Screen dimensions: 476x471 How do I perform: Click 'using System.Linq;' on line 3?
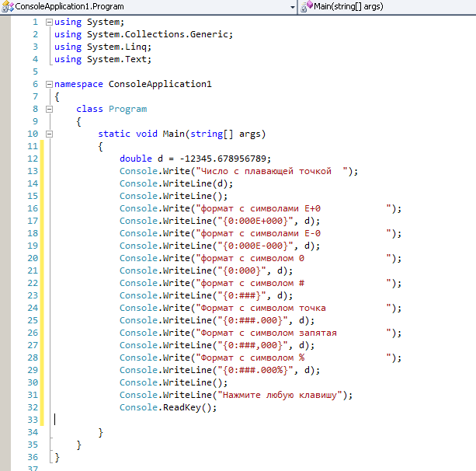coord(103,47)
